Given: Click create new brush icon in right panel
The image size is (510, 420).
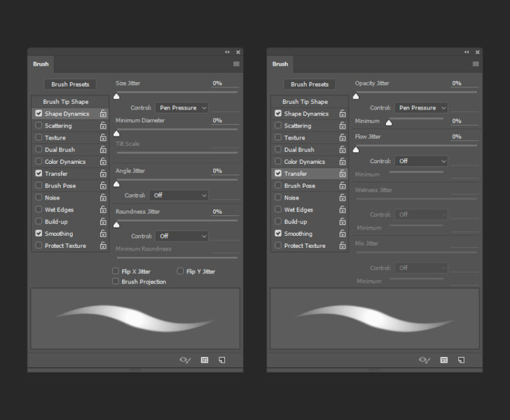Looking at the screenshot, I should pos(461,360).
